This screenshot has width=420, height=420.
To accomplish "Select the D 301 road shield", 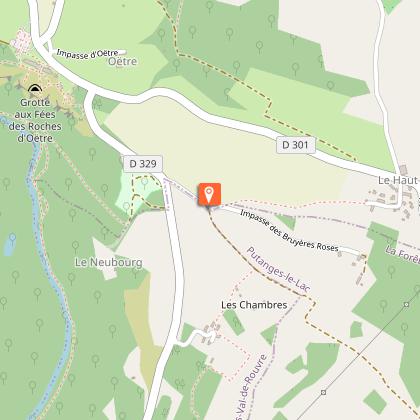I will coord(296,145).
